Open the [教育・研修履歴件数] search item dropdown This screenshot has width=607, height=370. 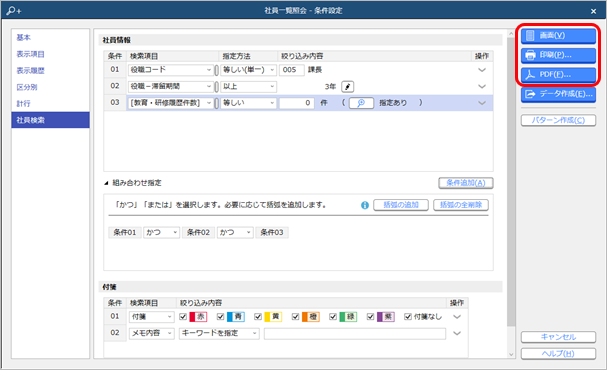coord(171,103)
